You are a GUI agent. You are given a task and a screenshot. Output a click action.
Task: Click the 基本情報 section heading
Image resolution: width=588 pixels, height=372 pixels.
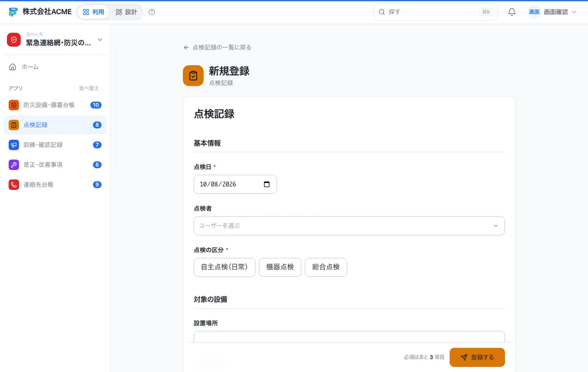(x=207, y=143)
